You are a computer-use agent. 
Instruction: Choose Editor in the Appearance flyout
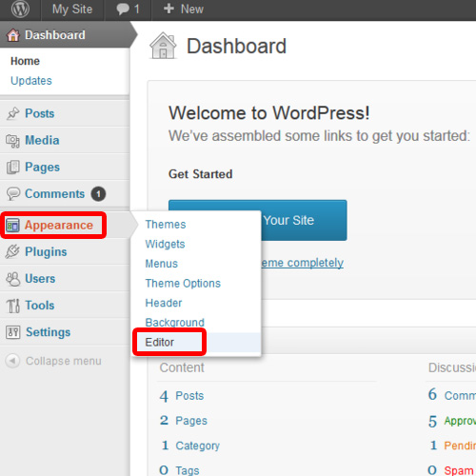pyautogui.click(x=160, y=342)
